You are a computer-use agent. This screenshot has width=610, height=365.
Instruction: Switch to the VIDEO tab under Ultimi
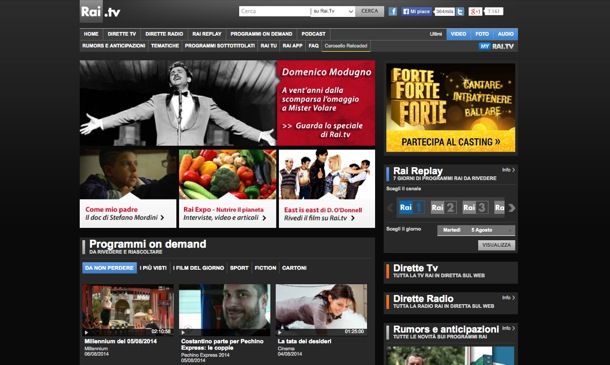click(x=458, y=34)
